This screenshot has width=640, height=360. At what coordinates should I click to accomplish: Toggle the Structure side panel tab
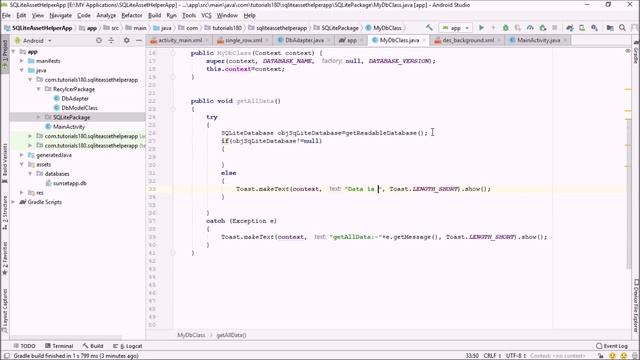(4, 214)
